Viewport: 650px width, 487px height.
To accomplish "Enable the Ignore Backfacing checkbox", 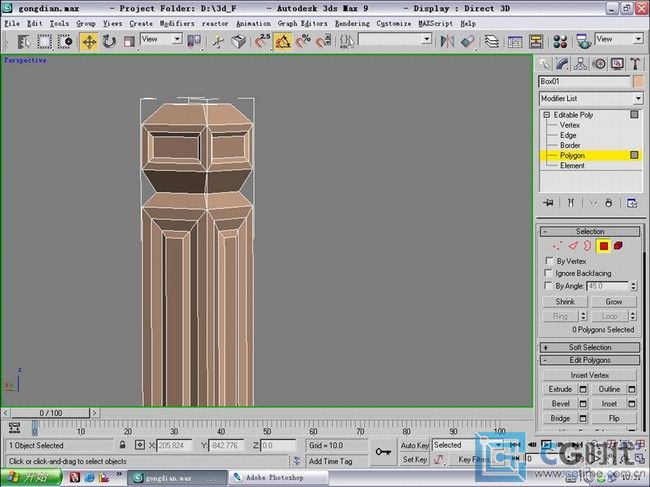I will (x=549, y=273).
